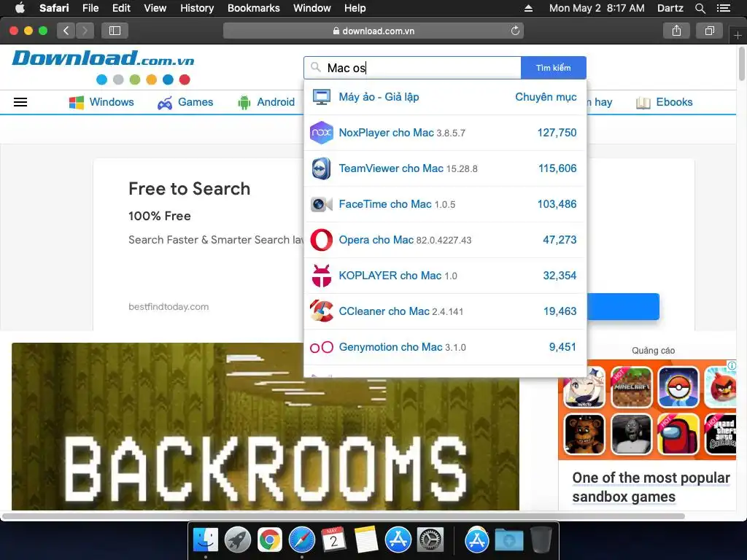Image resolution: width=747 pixels, height=560 pixels.
Task: Open the Apple menu
Action: coord(20,8)
